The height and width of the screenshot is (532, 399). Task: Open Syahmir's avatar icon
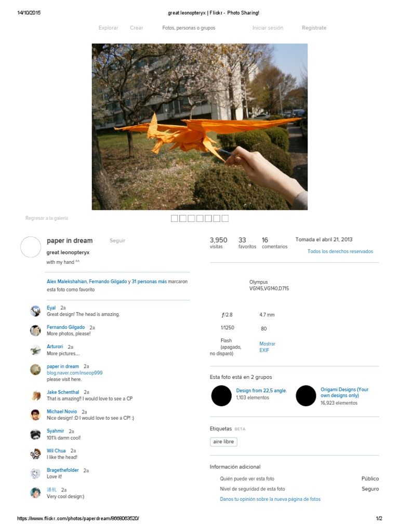[35, 434]
